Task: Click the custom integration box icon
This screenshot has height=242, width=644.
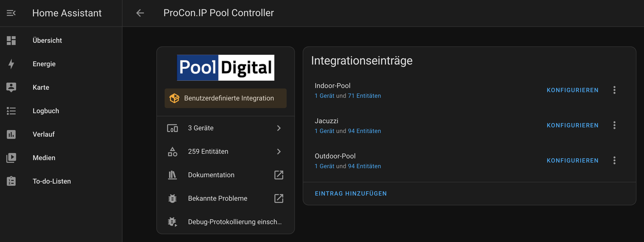Action: pos(174,98)
